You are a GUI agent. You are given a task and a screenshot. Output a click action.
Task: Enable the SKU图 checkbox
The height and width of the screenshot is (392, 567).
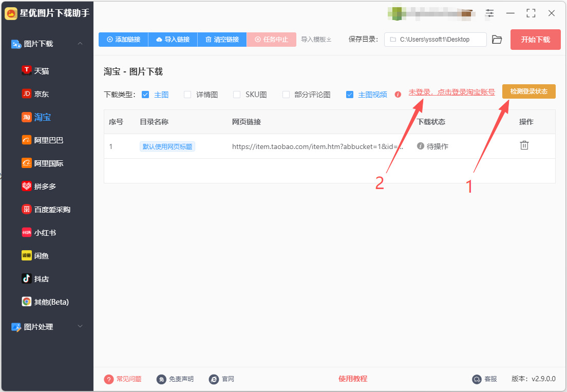[236, 95]
